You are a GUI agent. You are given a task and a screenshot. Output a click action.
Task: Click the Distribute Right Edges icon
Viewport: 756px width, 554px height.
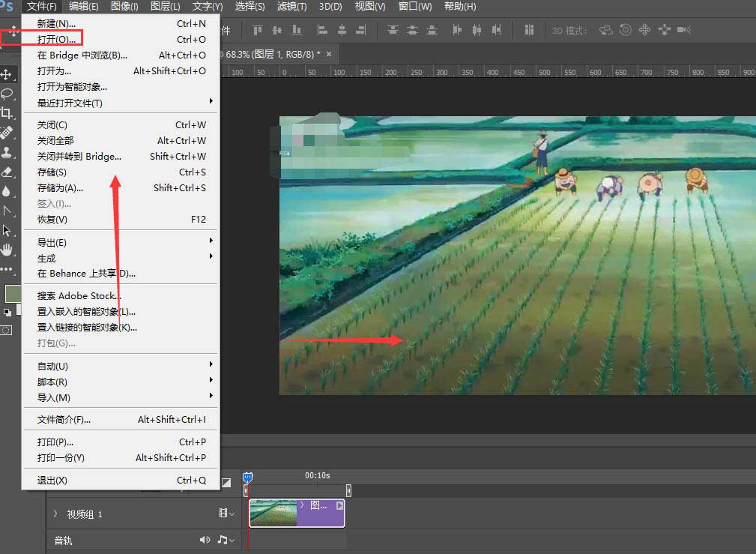point(496,31)
